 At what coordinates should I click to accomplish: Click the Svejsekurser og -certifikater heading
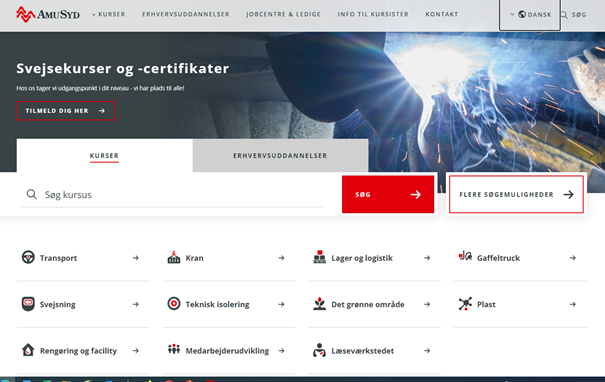[123, 68]
